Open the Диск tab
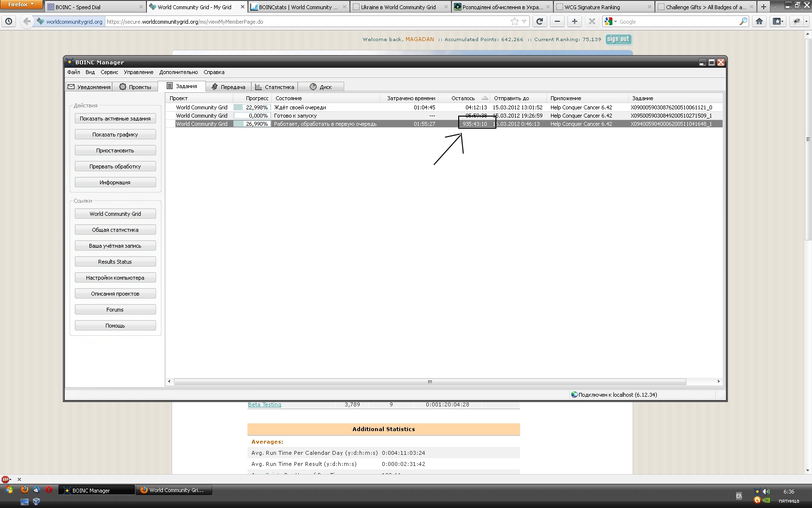This screenshot has height=508, width=812. [x=321, y=87]
